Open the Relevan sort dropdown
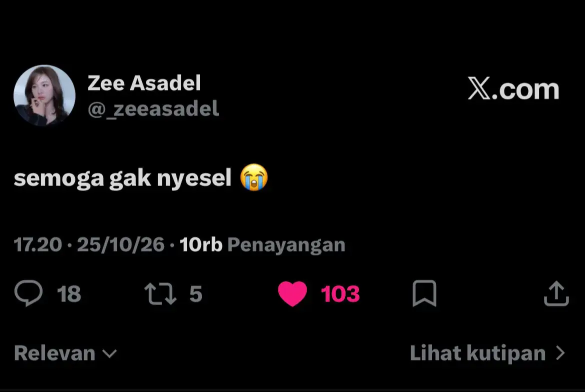 point(65,353)
